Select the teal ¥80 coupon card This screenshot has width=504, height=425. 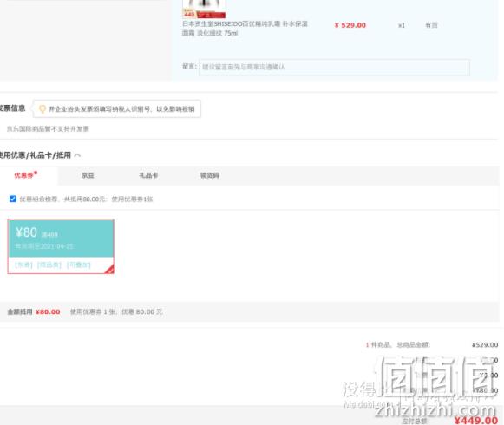click(61, 246)
